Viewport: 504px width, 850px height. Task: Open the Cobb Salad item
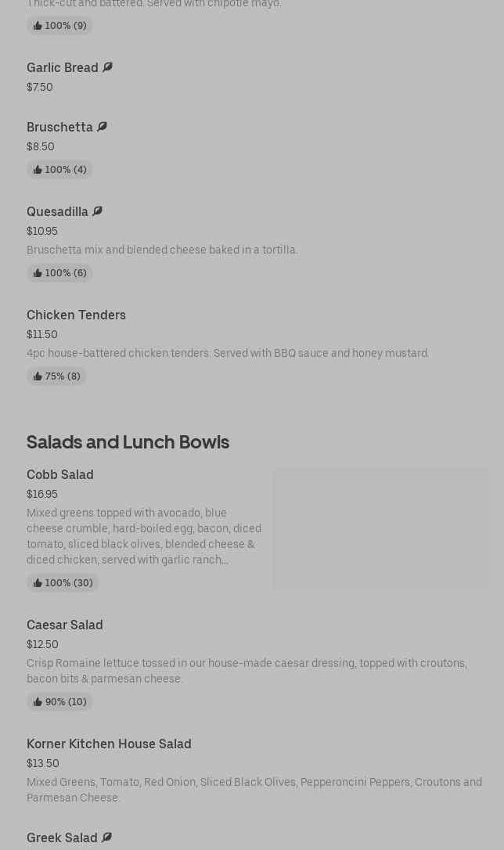(59, 474)
